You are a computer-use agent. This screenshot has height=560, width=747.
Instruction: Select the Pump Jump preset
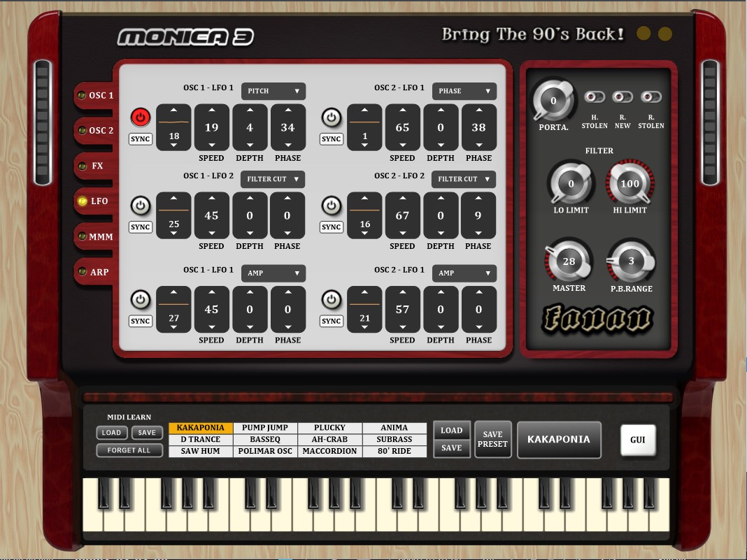click(265, 428)
